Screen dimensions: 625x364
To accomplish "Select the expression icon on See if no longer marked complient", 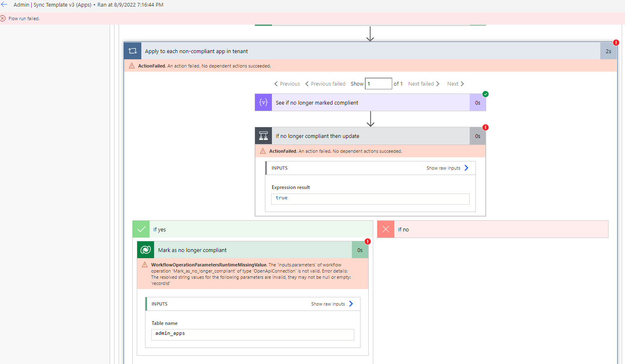I will pyautogui.click(x=263, y=102).
